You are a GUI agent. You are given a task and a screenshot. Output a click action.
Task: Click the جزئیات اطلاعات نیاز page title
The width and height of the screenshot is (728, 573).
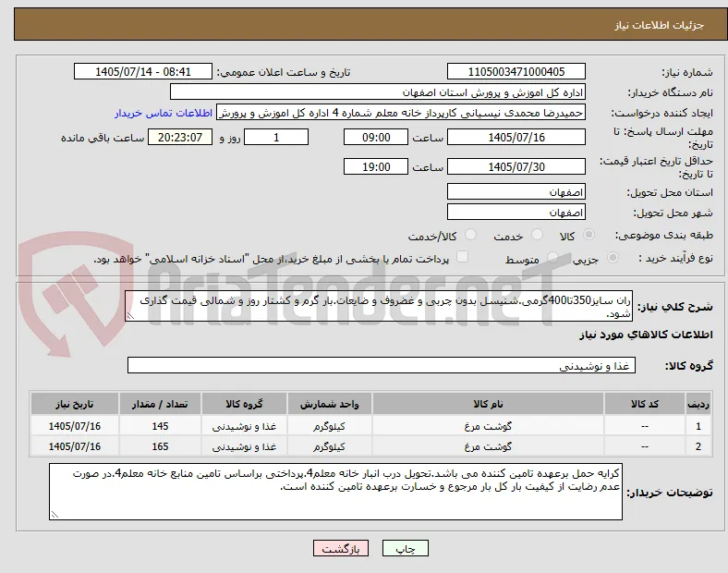pos(660,25)
